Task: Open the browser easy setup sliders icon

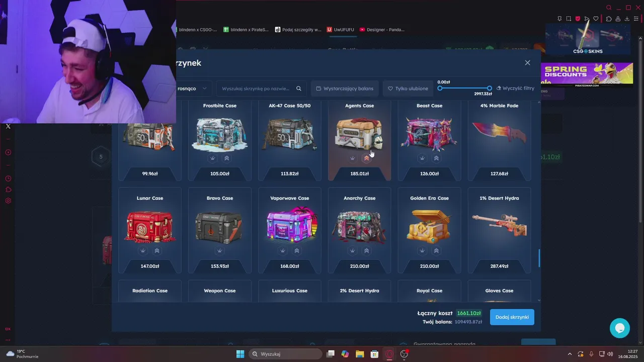Action: [x=636, y=19]
